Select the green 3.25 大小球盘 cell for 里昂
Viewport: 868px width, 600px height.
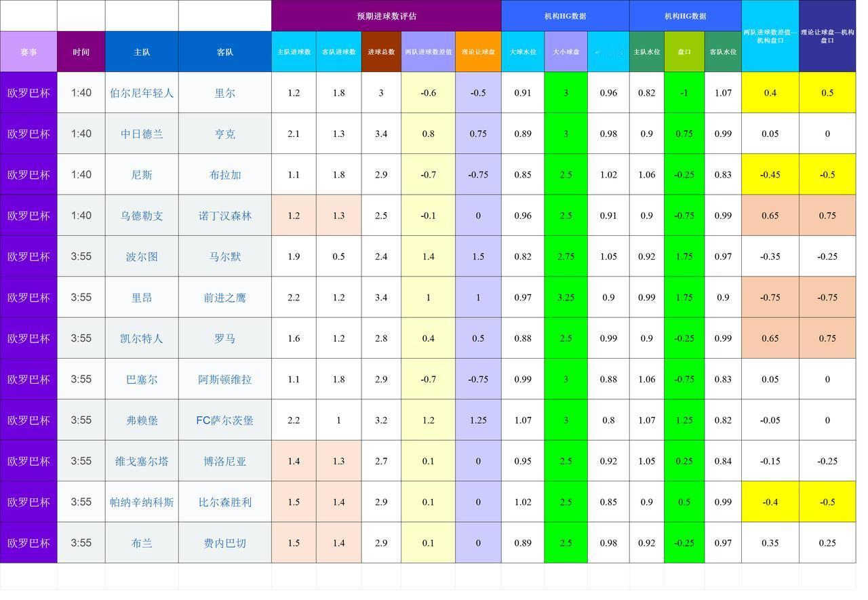click(566, 297)
